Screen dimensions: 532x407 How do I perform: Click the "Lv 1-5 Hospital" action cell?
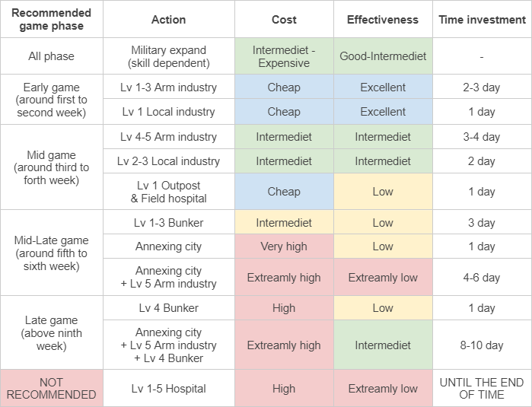tap(168, 388)
